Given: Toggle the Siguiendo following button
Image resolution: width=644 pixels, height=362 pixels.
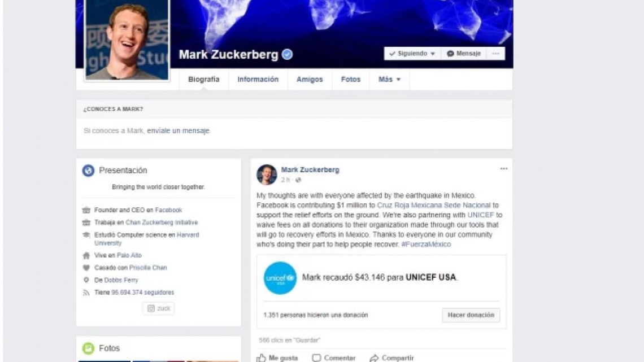Looking at the screenshot, I should [x=412, y=54].
